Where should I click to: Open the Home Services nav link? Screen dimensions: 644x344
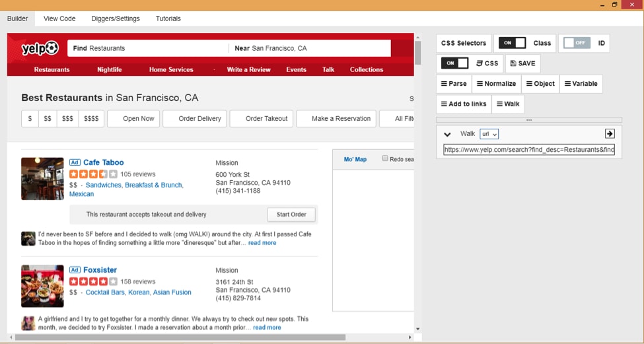coord(171,70)
